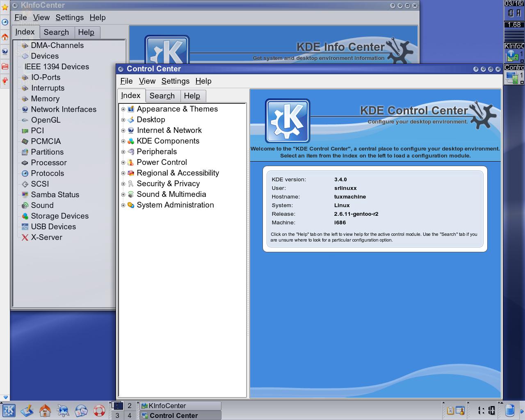This screenshot has width=525, height=420.
Task: Click the home folder panel icon
Action: point(45,410)
